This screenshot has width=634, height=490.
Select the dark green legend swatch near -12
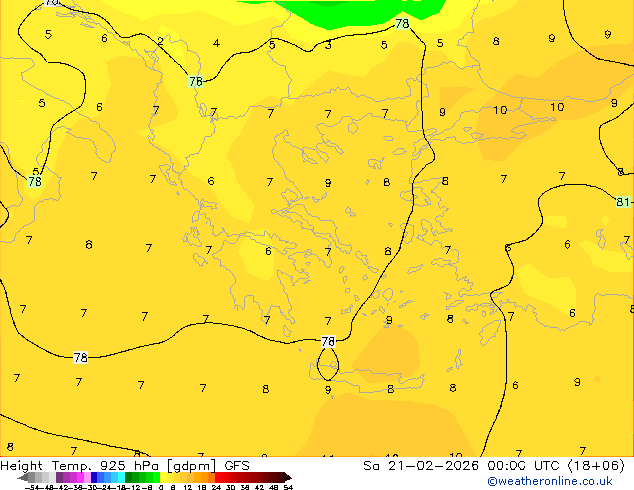(129, 477)
